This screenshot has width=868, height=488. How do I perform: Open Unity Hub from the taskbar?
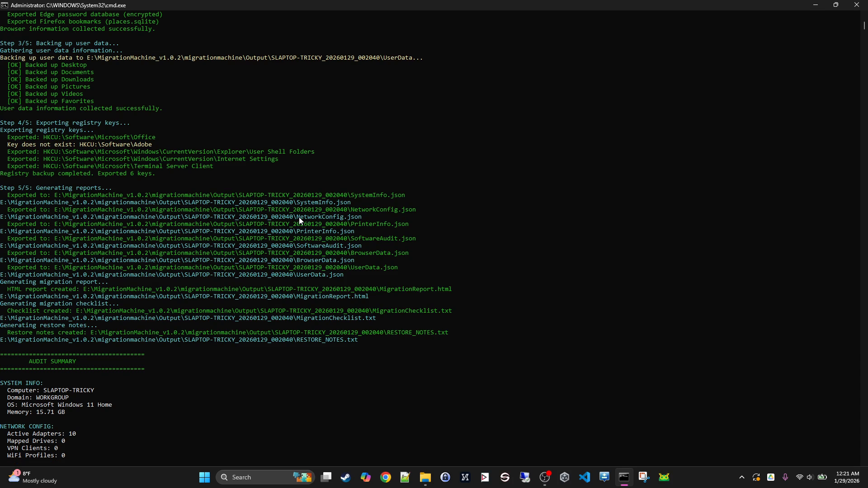565,477
